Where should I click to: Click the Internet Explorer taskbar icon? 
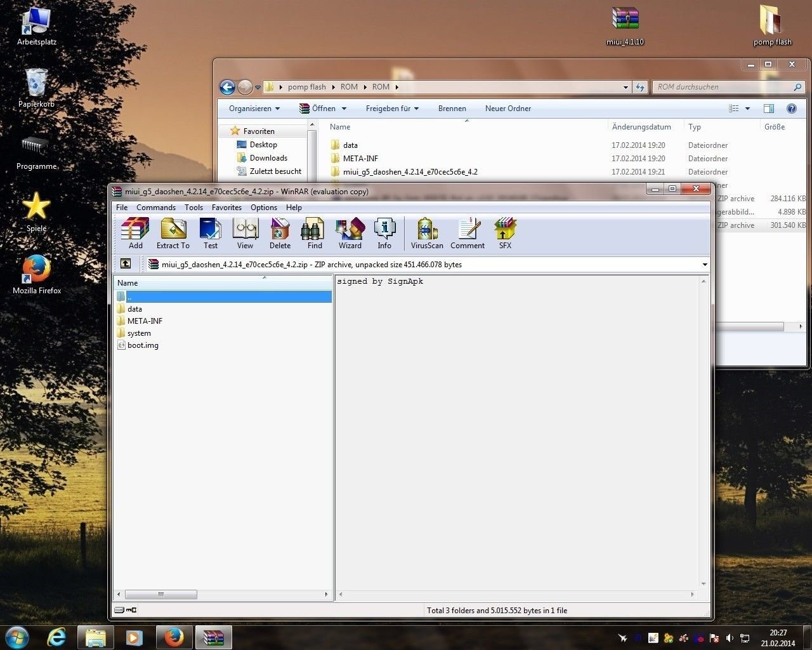click(x=57, y=637)
